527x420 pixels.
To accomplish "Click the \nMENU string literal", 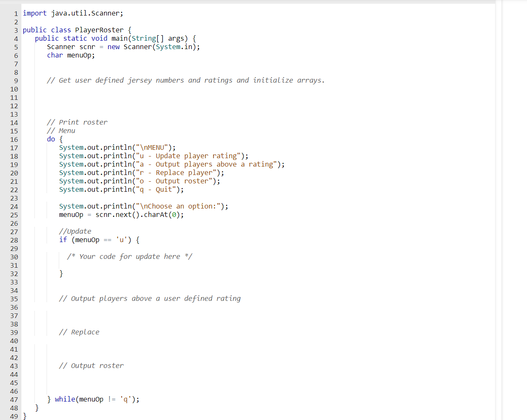I will pyautogui.click(x=156, y=147).
